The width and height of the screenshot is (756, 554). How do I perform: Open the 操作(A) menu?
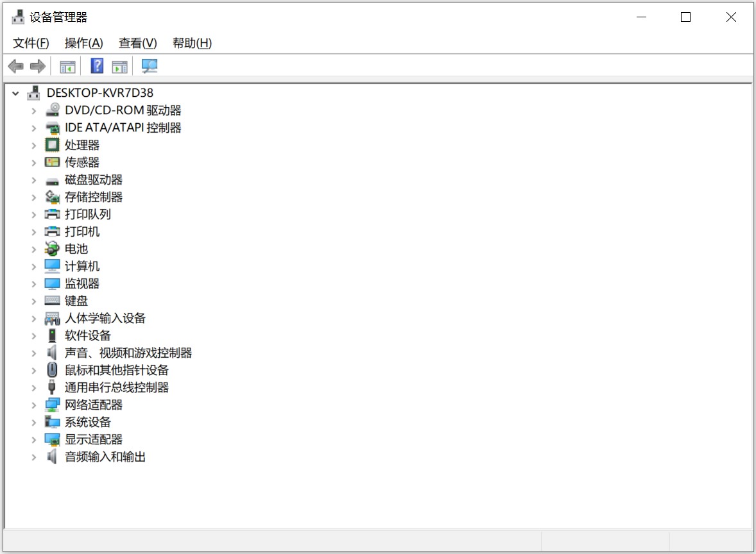tap(84, 44)
